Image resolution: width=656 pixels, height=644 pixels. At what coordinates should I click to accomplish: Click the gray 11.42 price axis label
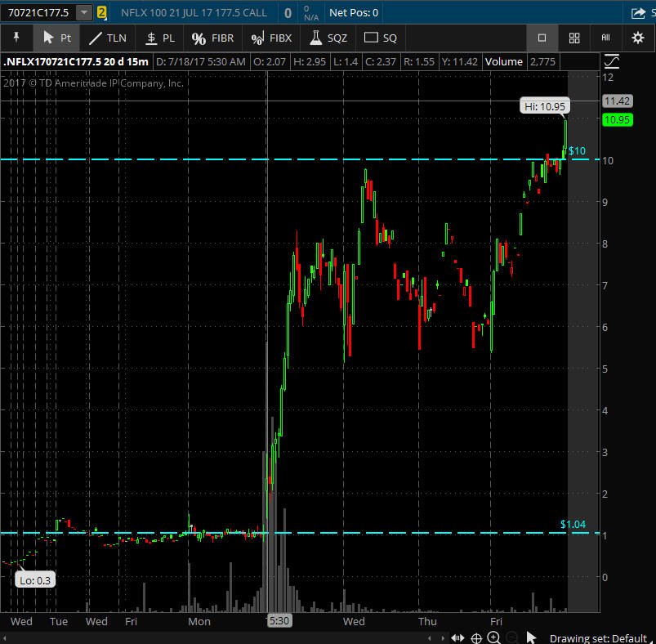pos(617,101)
